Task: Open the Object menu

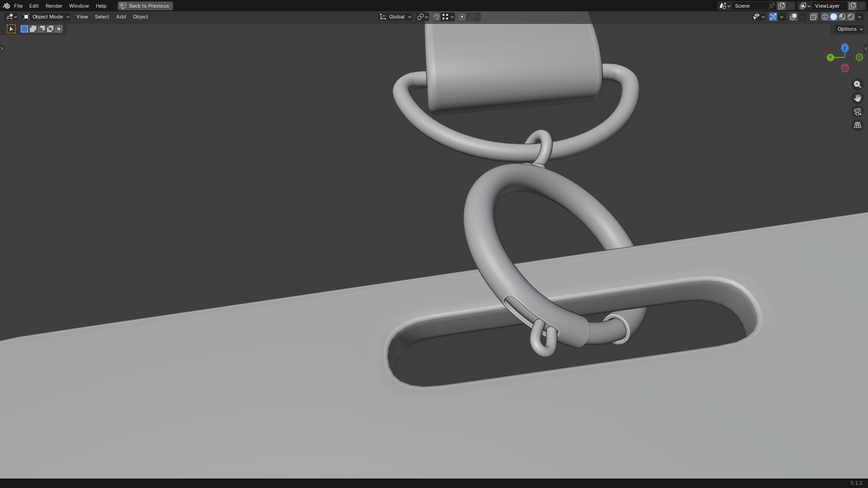Action: click(x=140, y=17)
